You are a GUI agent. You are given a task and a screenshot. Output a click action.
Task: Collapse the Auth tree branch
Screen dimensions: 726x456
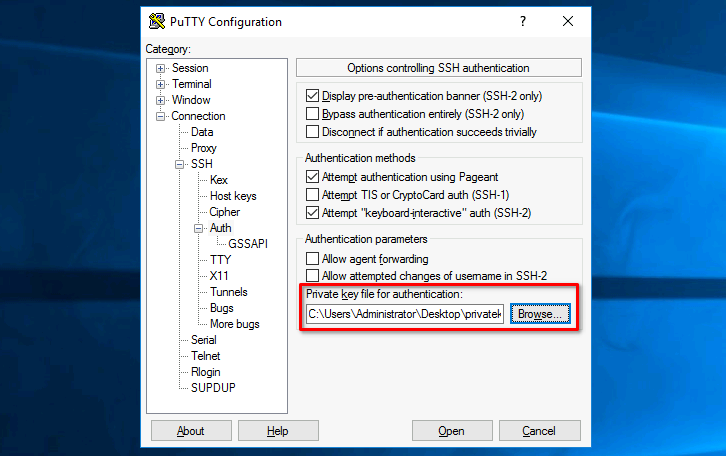[199, 228]
